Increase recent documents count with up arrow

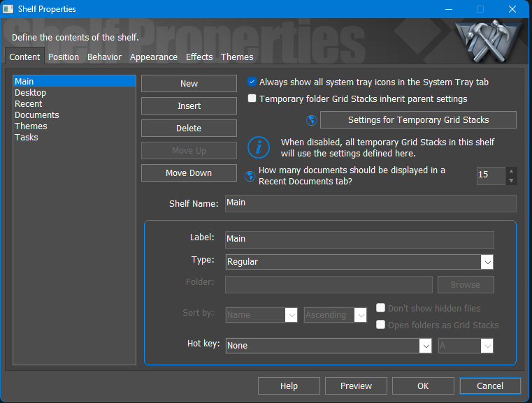click(511, 172)
